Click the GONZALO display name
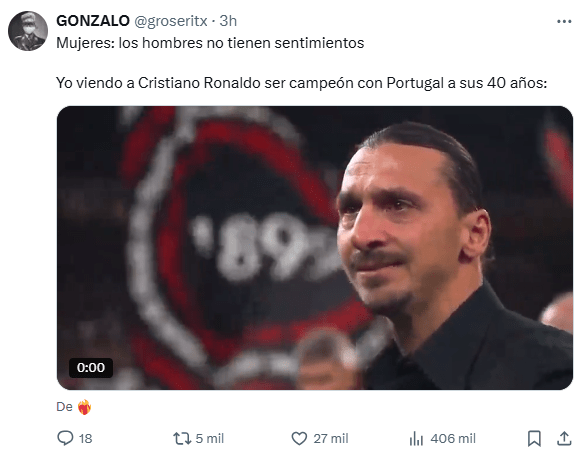 [93, 21]
